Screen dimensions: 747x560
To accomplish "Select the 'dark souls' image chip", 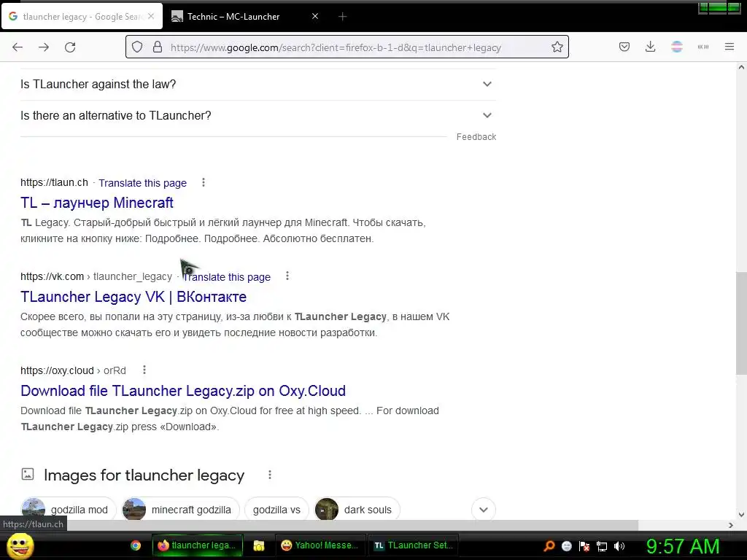I will point(357,510).
